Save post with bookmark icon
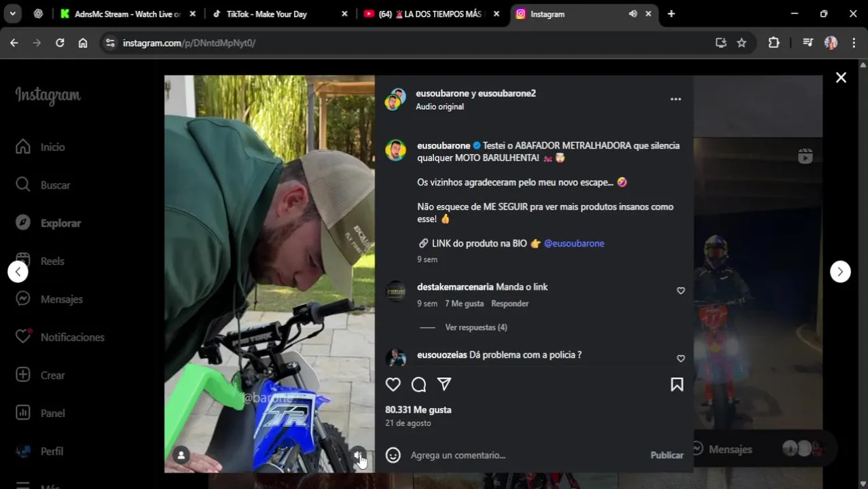Image resolution: width=868 pixels, height=489 pixels. (x=677, y=384)
